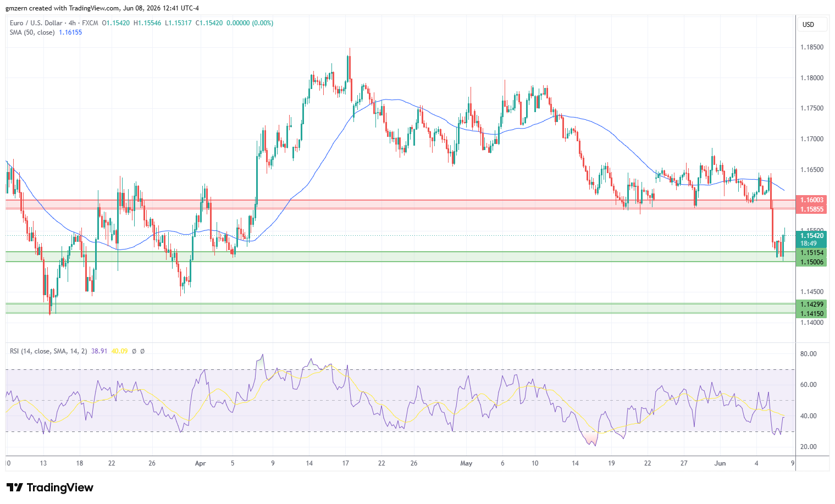The width and height of the screenshot is (835, 504).
Task: Click the RSI 60.00 axis tick
Action: 809,385
